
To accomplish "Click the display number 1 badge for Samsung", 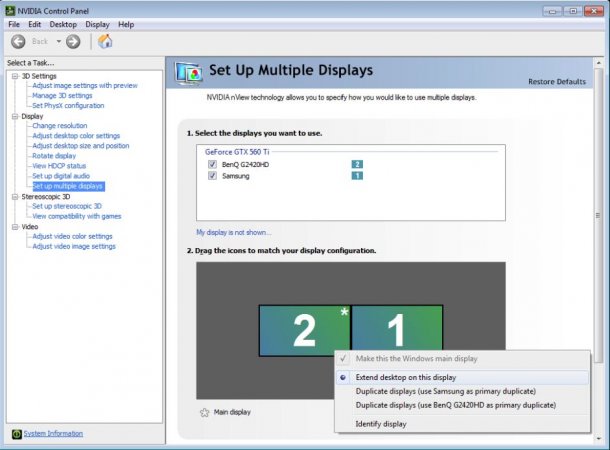I will coord(357,176).
